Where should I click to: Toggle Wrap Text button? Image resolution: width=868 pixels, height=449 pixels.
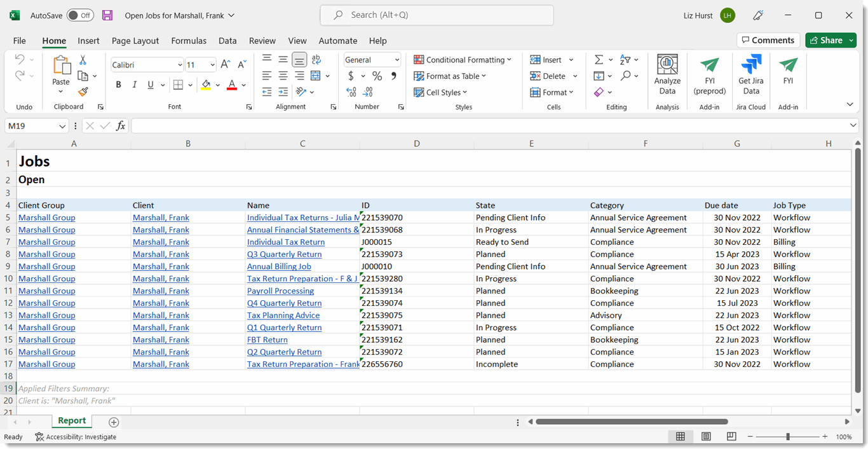point(316,60)
